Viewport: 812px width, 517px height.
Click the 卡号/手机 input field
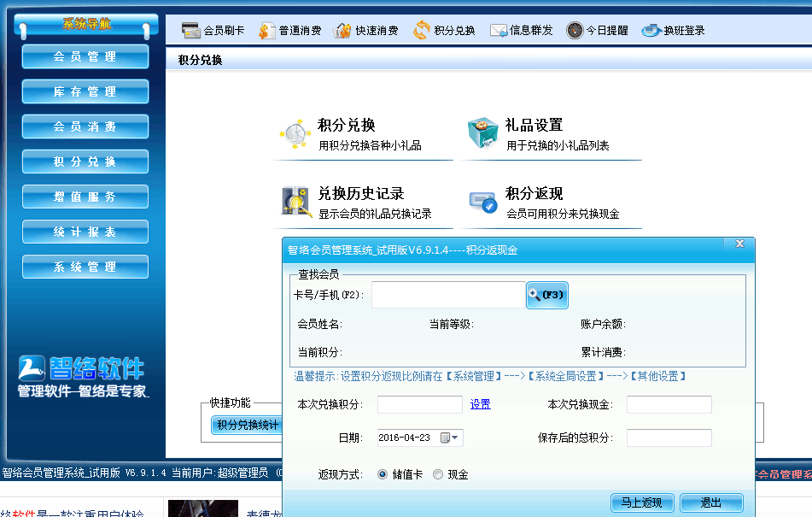[447, 295]
